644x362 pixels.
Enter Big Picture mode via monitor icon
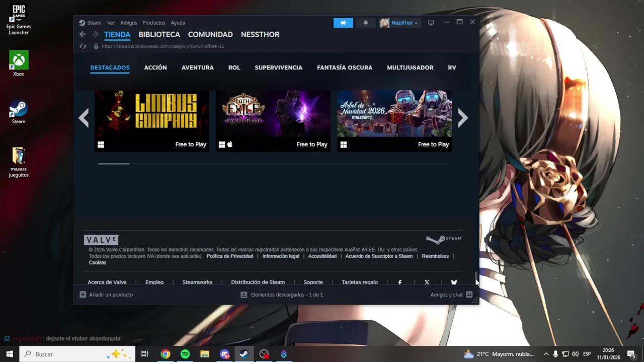tap(431, 23)
